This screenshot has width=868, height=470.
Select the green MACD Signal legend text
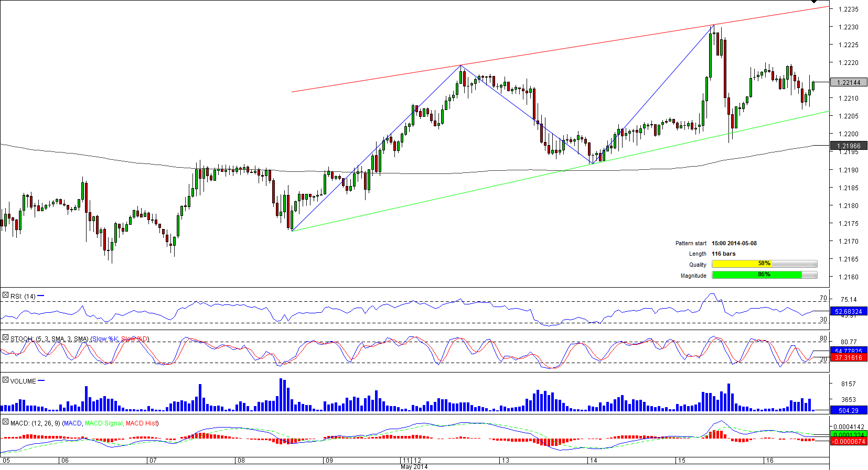pyautogui.click(x=104, y=423)
